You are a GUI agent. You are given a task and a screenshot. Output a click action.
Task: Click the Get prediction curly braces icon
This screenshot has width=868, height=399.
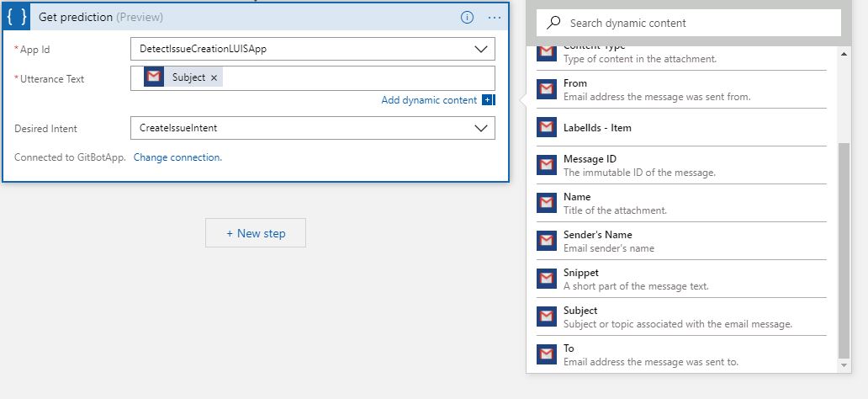(x=17, y=17)
